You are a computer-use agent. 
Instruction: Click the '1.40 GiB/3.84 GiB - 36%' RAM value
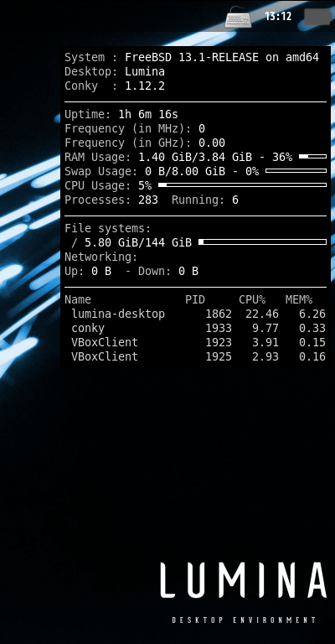click(x=215, y=158)
